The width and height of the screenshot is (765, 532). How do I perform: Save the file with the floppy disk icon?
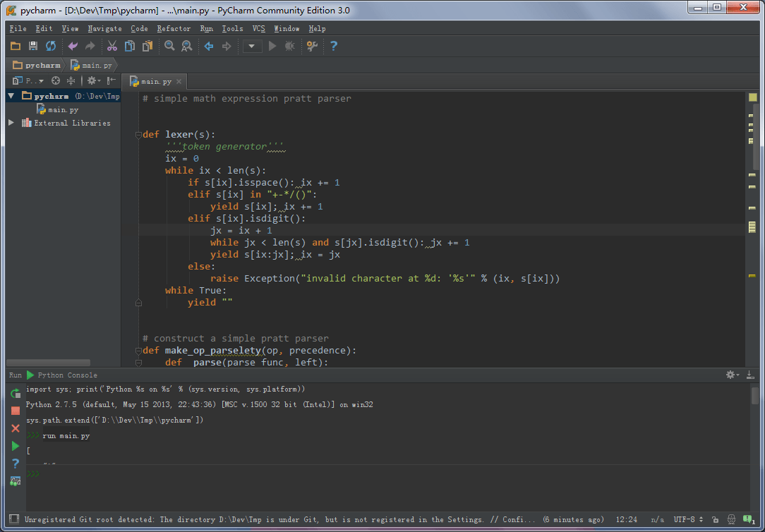pyautogui.click(x=32, y=45)
